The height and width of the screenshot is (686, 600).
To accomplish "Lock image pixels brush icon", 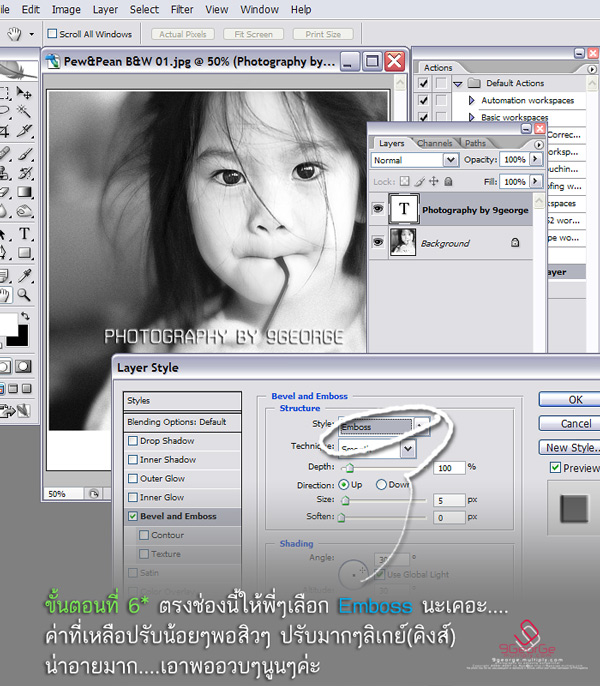I will click(x=419, y=181).
